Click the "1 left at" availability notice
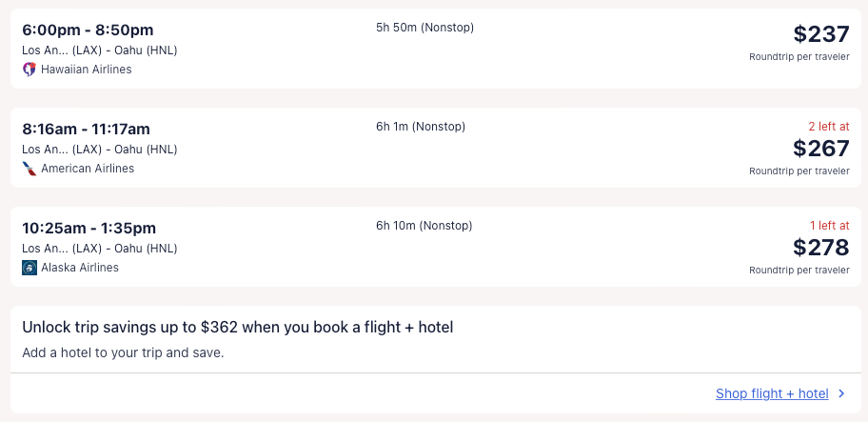Viewport: 868px width, 422px height. 829,226
